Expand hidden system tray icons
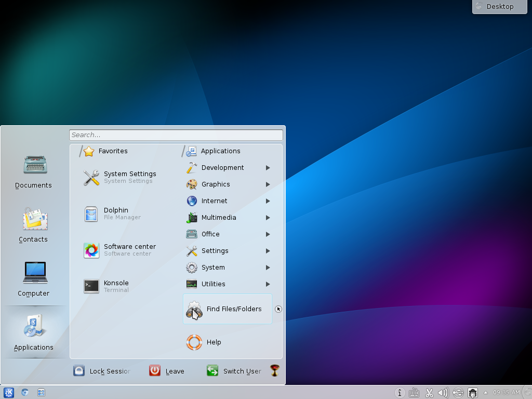532x399 pixels. [x=484, y=393]
